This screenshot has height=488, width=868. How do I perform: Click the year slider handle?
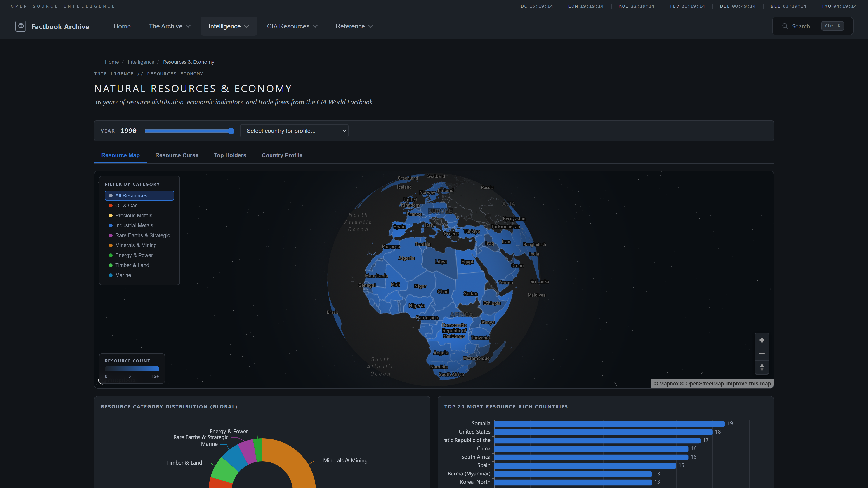[231, 131]
